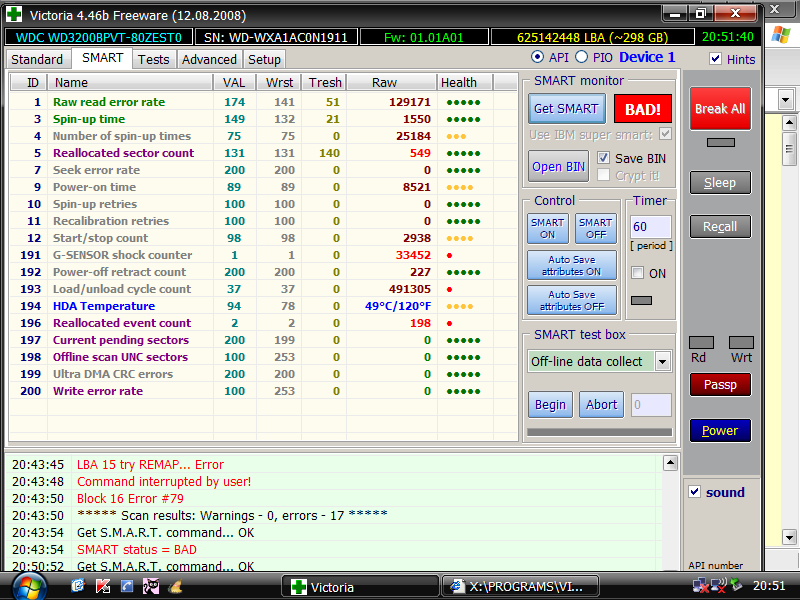Click the Windows flag logo in background window
Screen dimensions: 800x600
[x=781, y=35]
